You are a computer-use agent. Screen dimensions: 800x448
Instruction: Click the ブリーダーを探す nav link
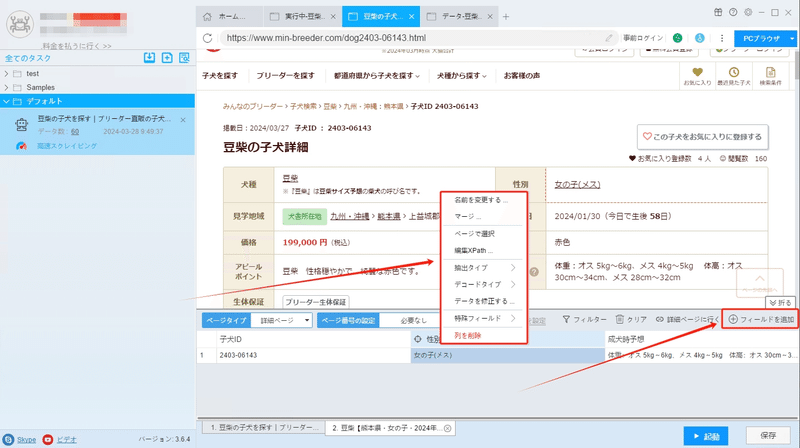[x=285, y=76]
